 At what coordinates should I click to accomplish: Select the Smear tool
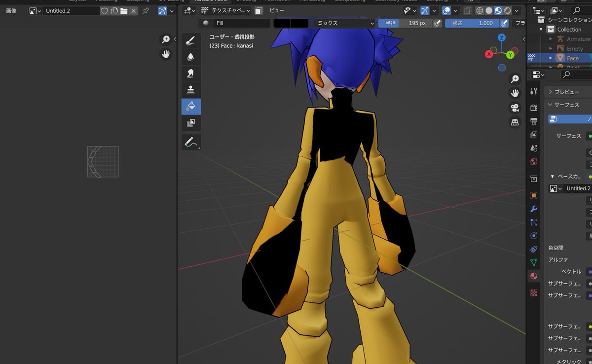pyautogui.click(x=191, y=73)
